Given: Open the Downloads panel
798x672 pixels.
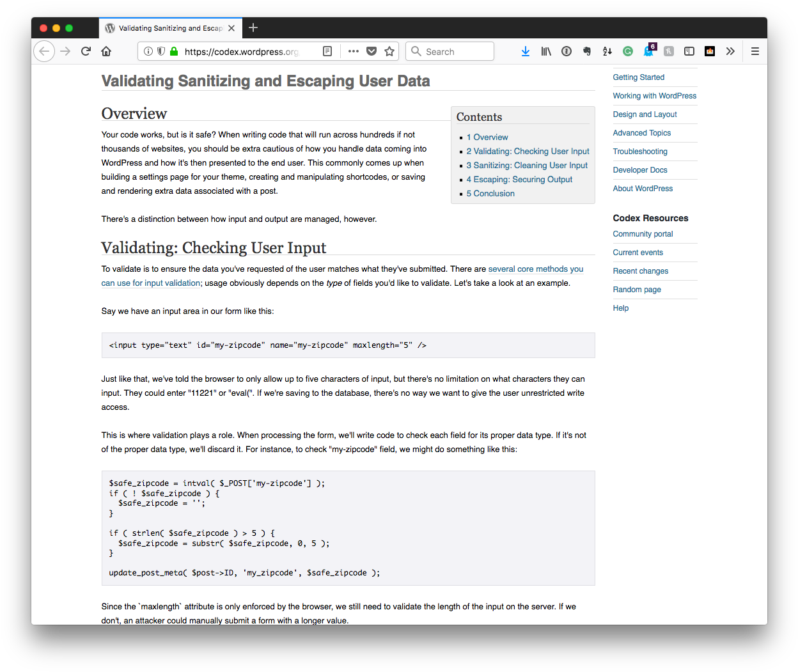Looking at the screenshot, I should click(526, 51).
